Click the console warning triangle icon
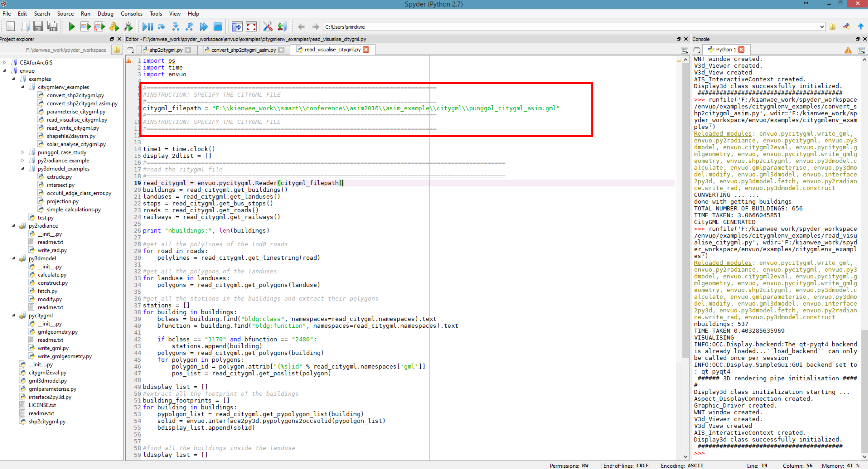This screenshot has height=469, width=868. (x=848, y=50)
